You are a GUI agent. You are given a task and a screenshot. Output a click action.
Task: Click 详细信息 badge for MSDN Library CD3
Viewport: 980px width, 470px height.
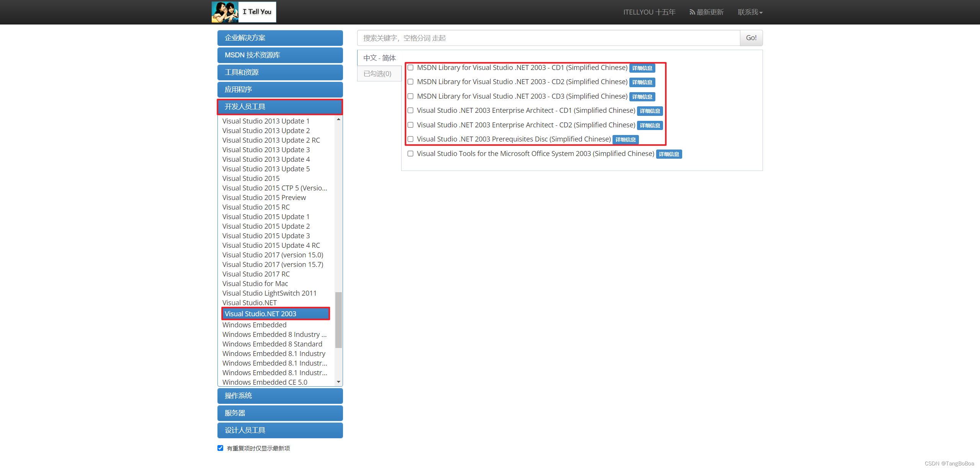coord(642,97)
